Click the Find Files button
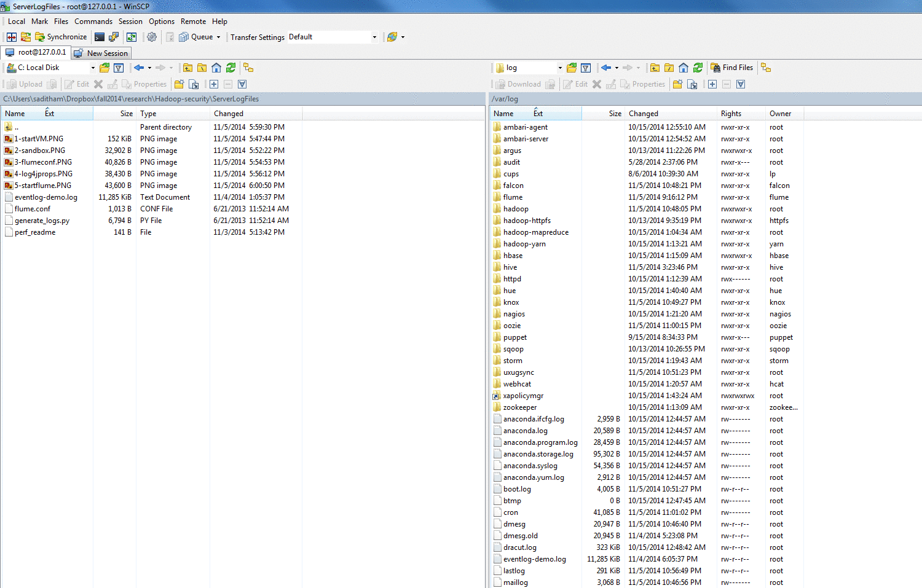The height and width of the screenshot is (588, 922). point(732,68)
